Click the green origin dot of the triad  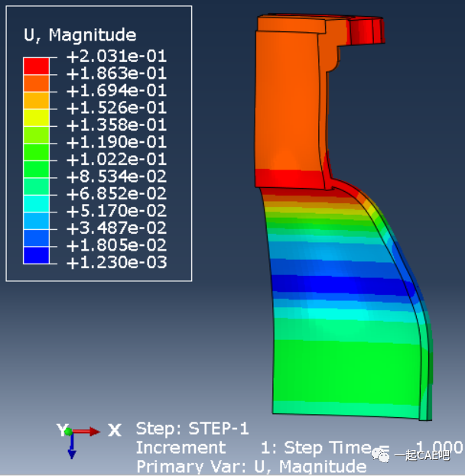[x=70, y=432]
